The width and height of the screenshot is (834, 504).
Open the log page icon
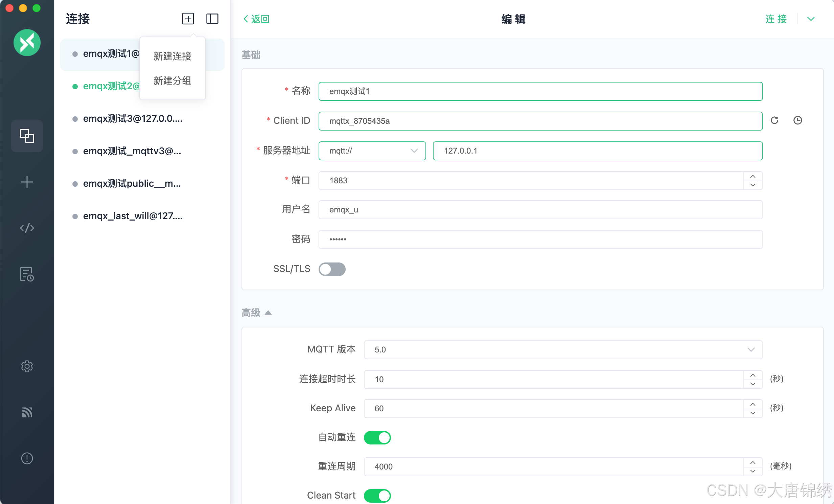pos(27,274)
